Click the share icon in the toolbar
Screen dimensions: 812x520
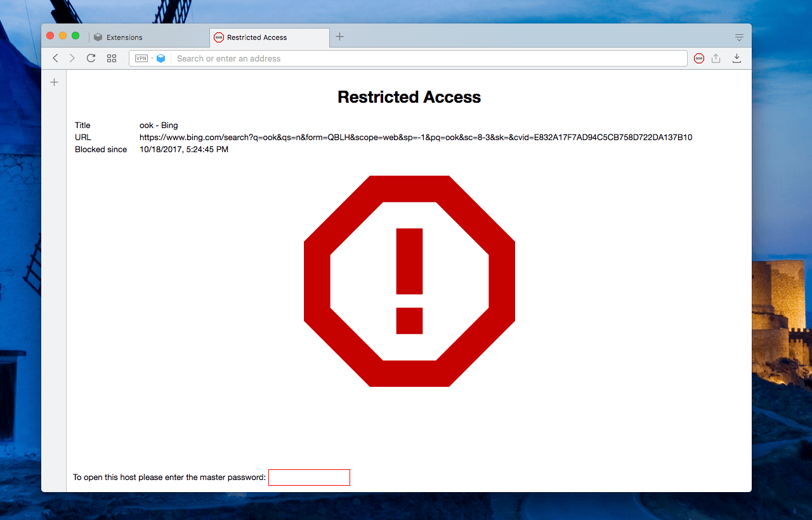click(716, 58)
